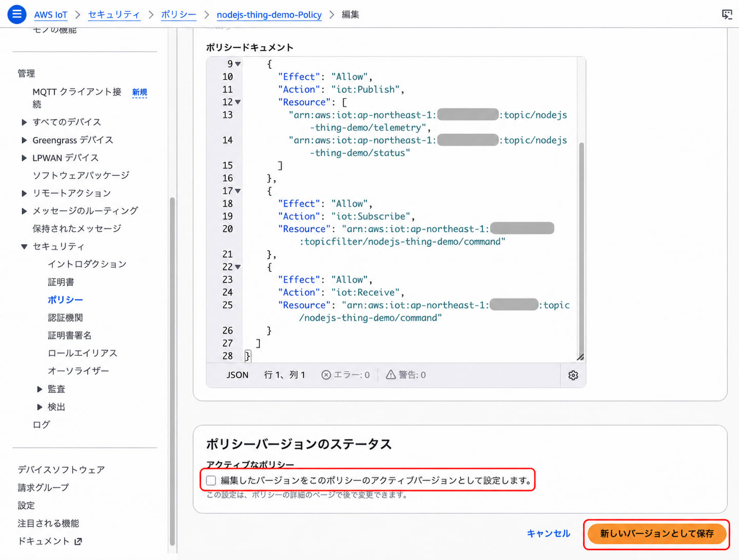Open 請求グループ in sidebar
The width and height of the screenshot is (739, 560).
click(x=43, y=488)
